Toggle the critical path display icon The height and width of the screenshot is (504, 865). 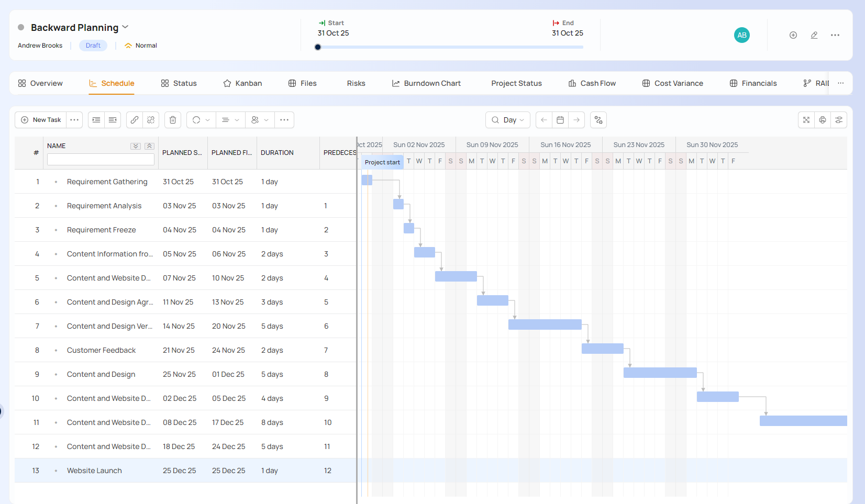pos(598,120)
